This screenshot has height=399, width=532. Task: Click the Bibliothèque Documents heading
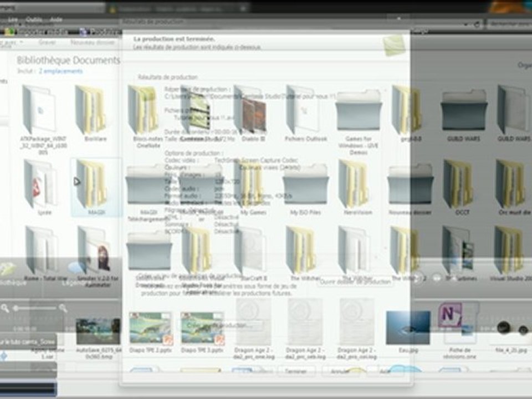click(x=69, y=60)
